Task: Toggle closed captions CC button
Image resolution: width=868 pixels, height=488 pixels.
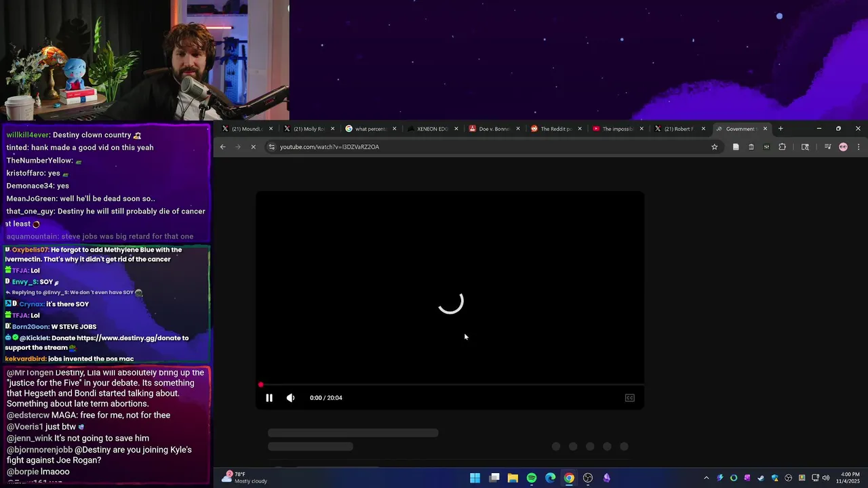Action: (629, 398)
